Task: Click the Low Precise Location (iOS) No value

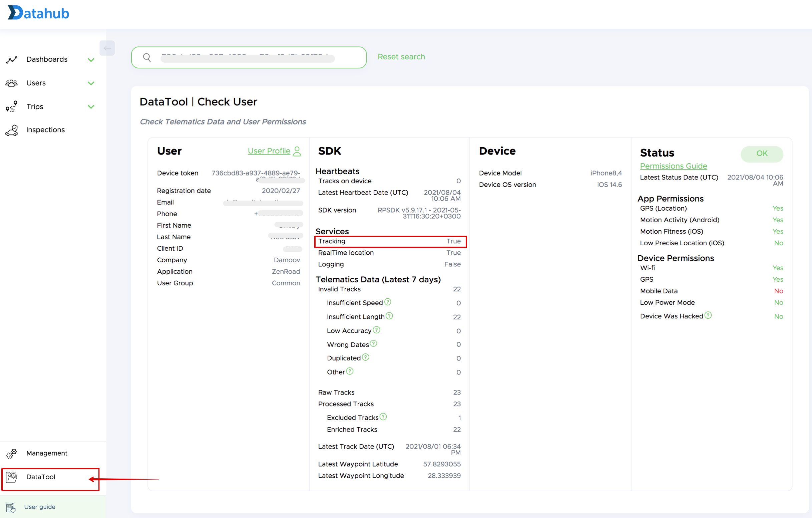Action: (778, 243)
